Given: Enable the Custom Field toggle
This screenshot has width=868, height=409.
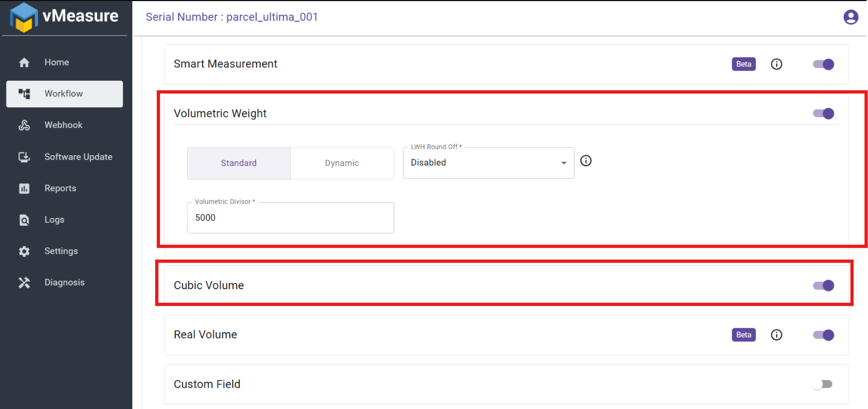Looking at the screenshot, I should click(x=822, y=384).
